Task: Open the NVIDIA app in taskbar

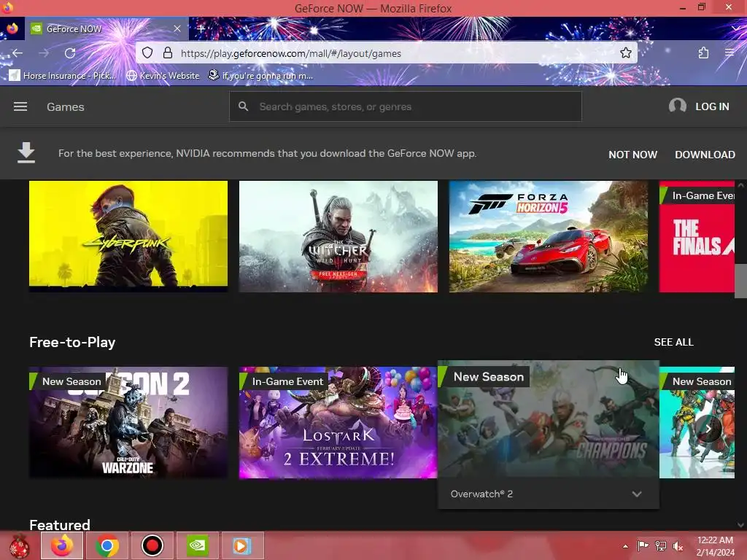Action: (x=197, y=545)
